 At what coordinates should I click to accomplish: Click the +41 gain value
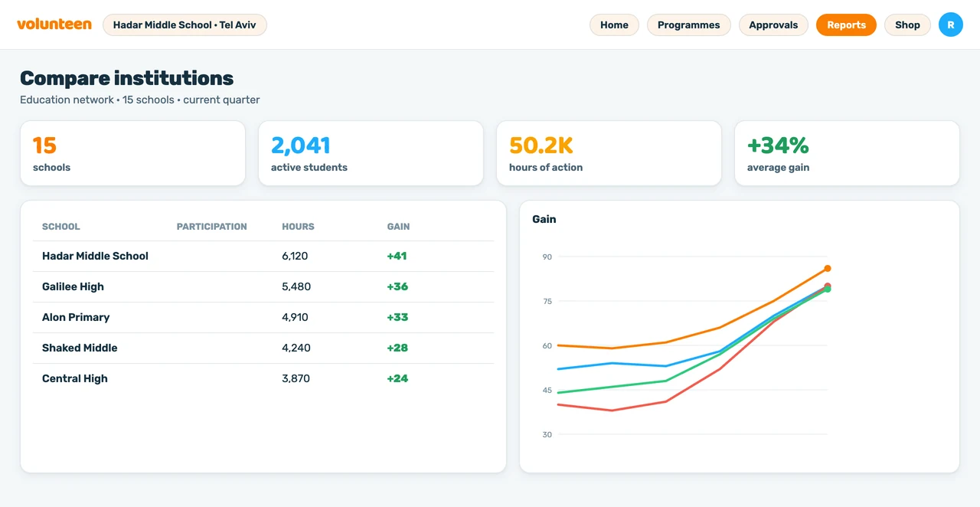(397, 256)
